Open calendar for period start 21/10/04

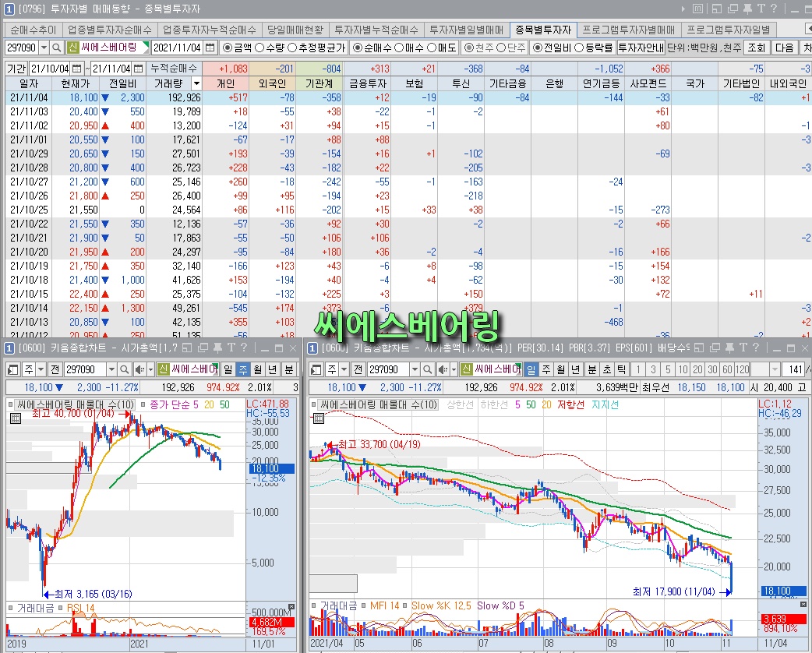(76, 69)
